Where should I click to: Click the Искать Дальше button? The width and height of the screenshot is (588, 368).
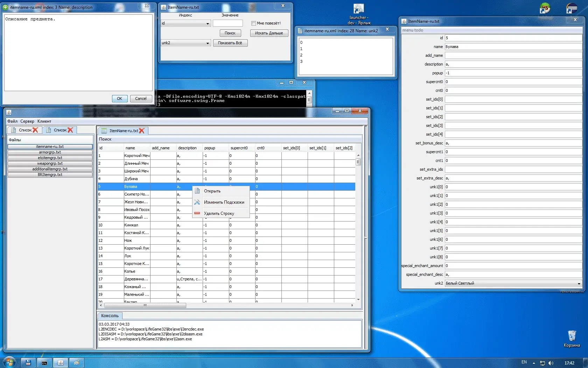pos(269,33)
